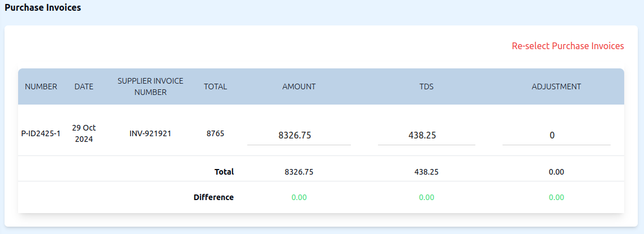Click the TDS column header

[426, 86]
